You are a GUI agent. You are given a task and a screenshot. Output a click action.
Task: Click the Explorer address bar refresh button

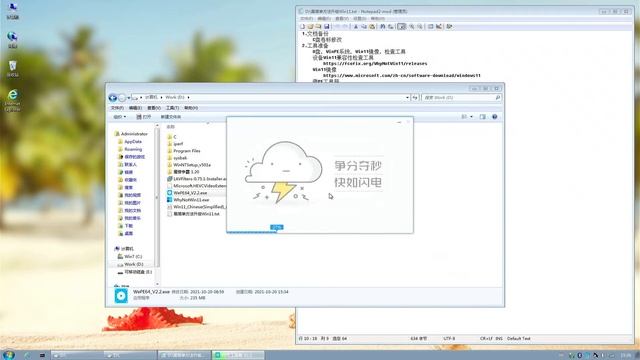(415, 98)
